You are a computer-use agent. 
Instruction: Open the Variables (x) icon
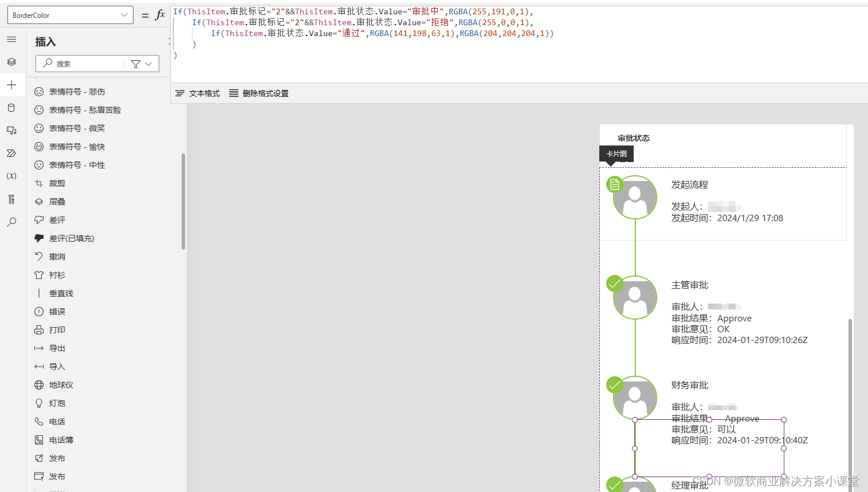coord(11,176)
